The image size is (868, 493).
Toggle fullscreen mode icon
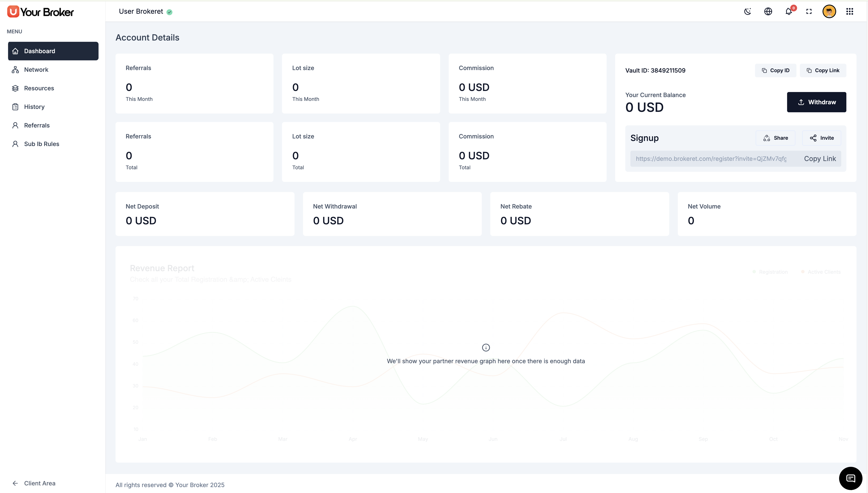point(809,12)
